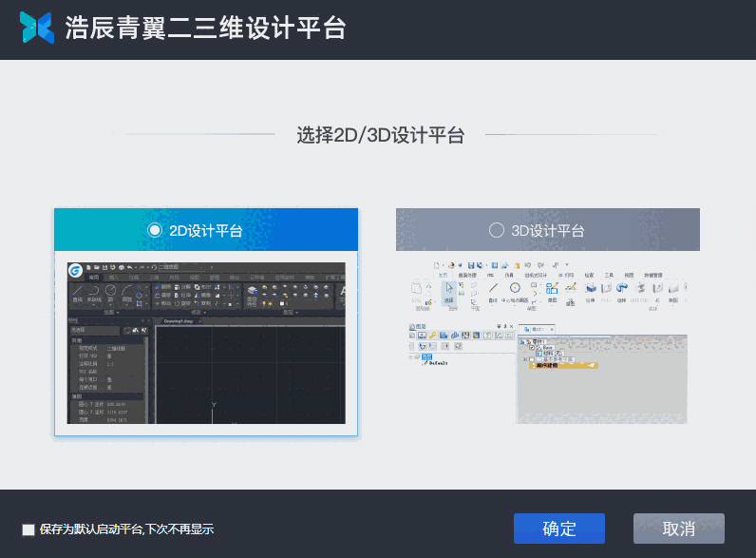Choose the 3D platform preview thumbnail

(x=548, y=342)
